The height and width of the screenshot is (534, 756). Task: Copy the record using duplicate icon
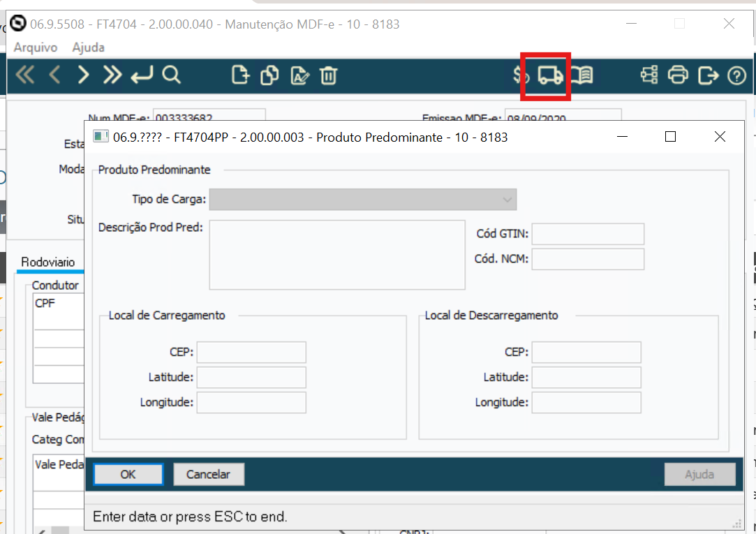pos(269,75)
